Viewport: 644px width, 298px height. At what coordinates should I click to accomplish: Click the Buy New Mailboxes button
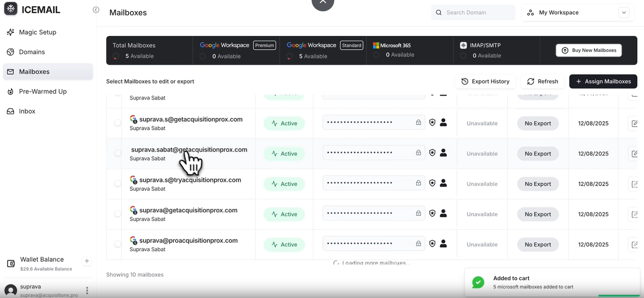point(589,51)
